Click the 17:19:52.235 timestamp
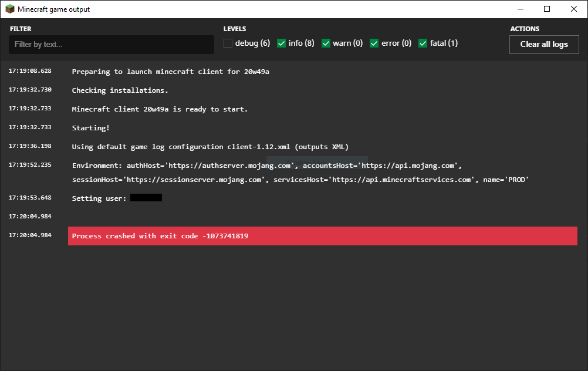Image resolution: width=588 pixels, height=371 pixels. tap(30, 165)
